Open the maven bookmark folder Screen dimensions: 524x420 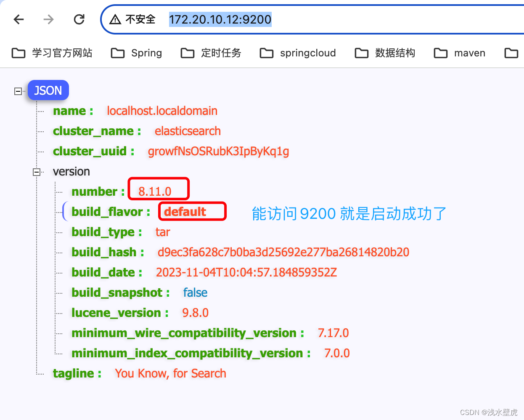click(x=460, y=53)
